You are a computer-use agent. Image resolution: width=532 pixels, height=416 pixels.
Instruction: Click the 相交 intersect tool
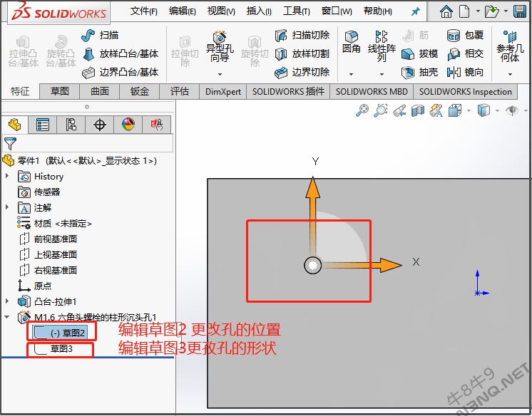point(465,53)
